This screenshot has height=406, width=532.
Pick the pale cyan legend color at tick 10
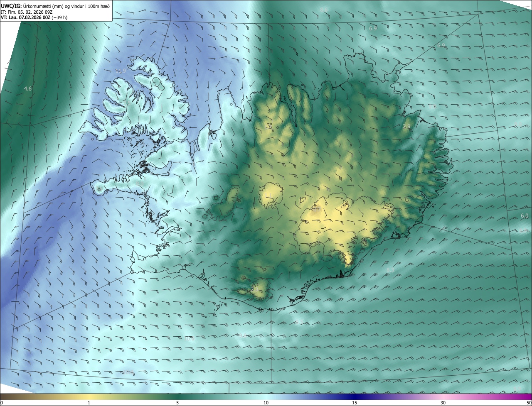(x=266, y=396)
